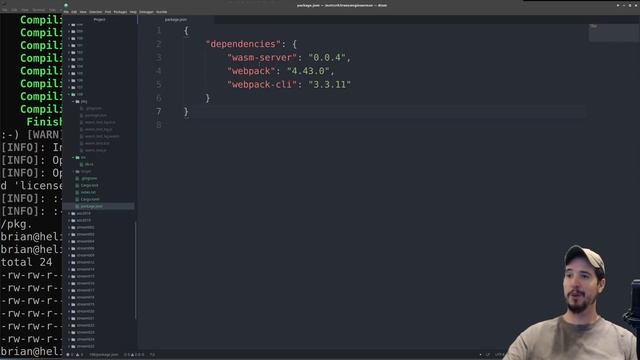Select the Project tree panel tab
The image size is (640, 360).
point(100,19)
